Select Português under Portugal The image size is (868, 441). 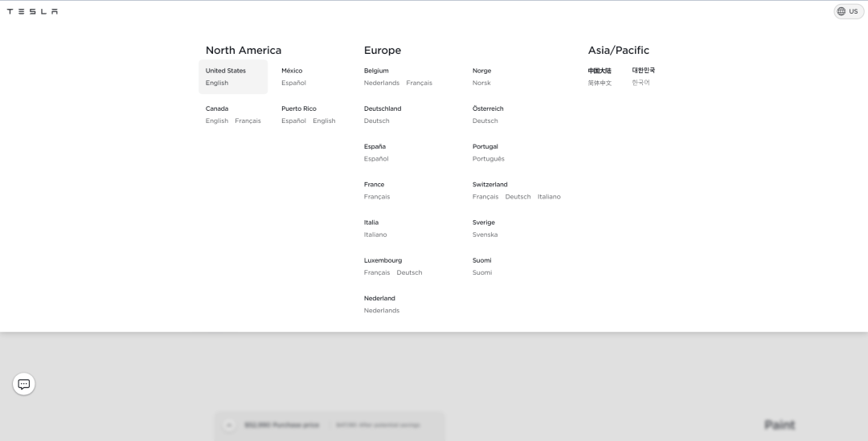click(489, 159)
